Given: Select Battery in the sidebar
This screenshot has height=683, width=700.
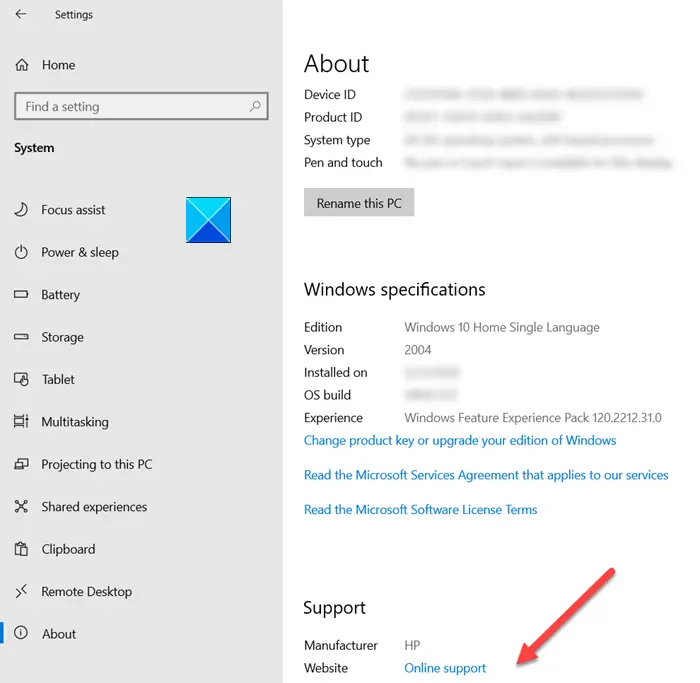Looking at the screenshot, I should pyautogui.click(x=61, y=295).
